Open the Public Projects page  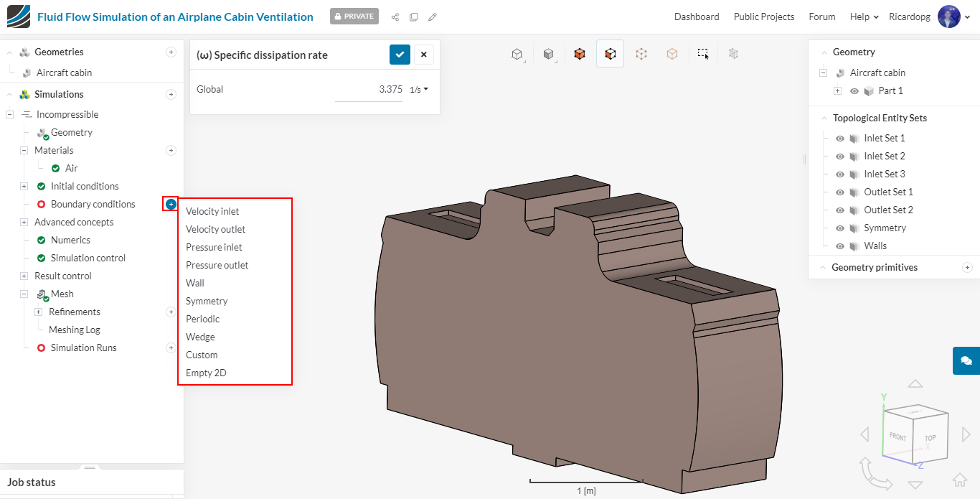(x=763, y=17)
